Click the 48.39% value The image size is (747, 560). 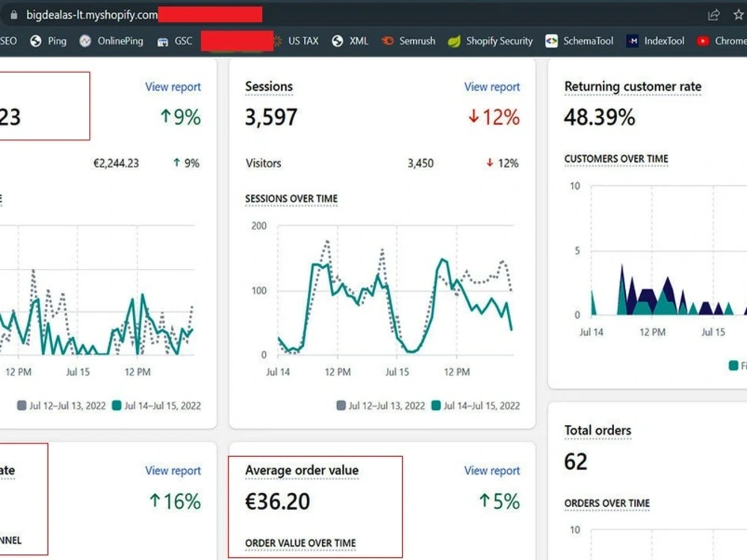point(600,117)
